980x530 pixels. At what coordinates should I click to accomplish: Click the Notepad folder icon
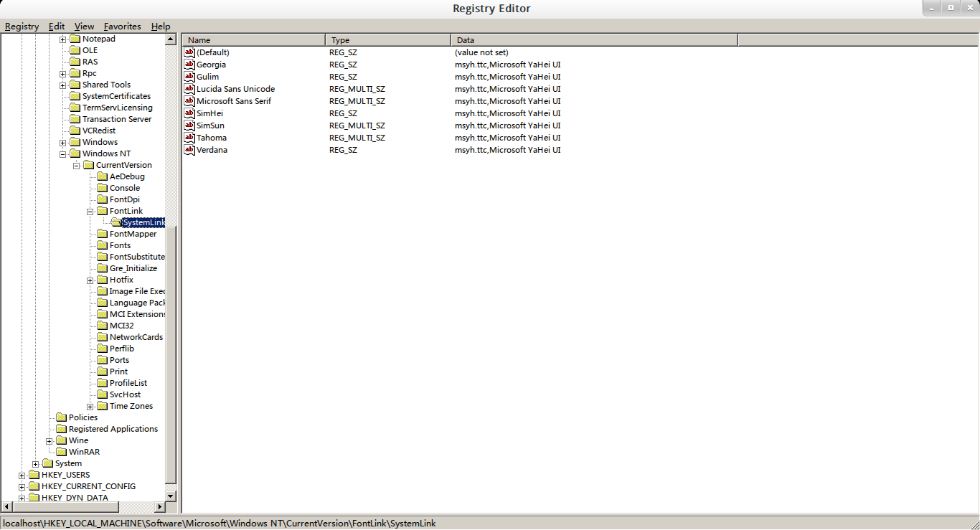click(75, 39)
